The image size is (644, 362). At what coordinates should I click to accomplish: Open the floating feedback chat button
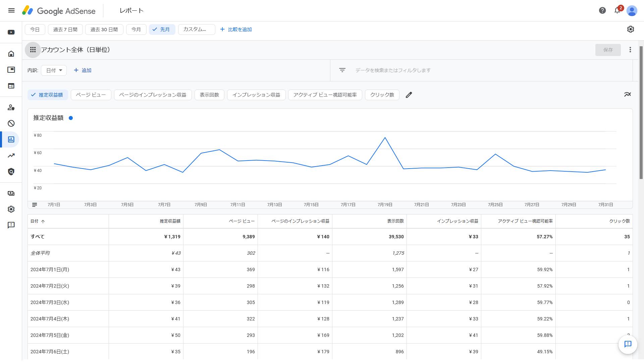(x=628, y=344)
